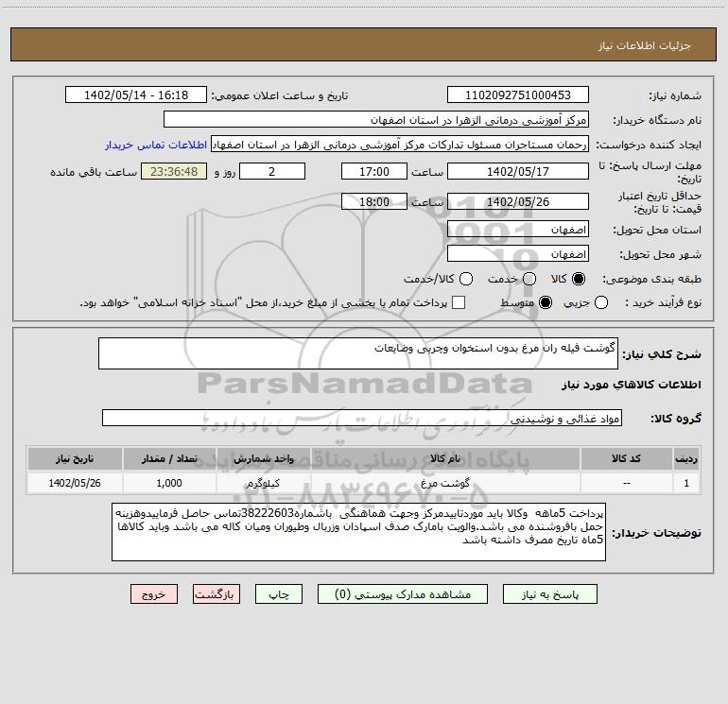Click the جزئیات اطلاعات نیاز header title
Viewport: 728px width, 704px height.
[x=644, y=45]
